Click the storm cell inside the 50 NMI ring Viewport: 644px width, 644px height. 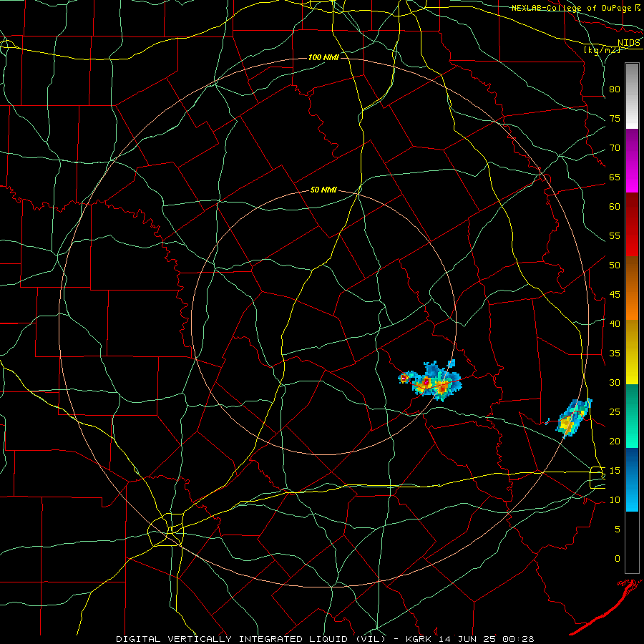click(x=430, y=381)
